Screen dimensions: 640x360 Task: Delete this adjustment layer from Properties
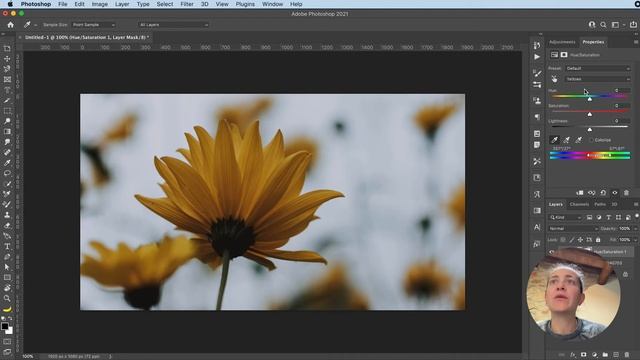click(627, 193)
